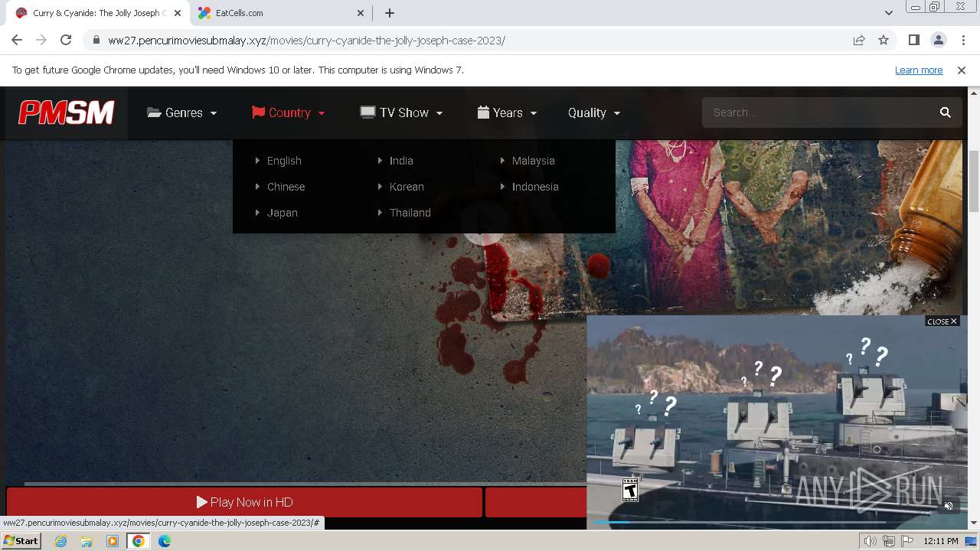Open the Genres dropdown menu
This screenshot has height=551, width=980.
point(182,112)
